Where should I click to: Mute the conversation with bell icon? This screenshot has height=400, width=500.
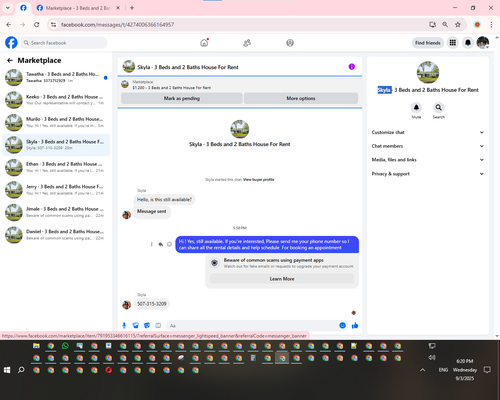[416, 107]
